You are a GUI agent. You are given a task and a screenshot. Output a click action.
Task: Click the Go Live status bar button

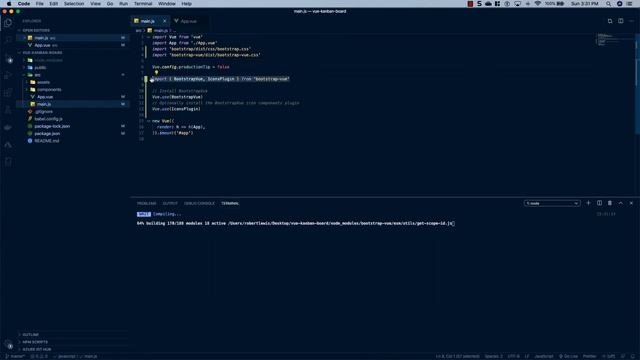point(568,356)
